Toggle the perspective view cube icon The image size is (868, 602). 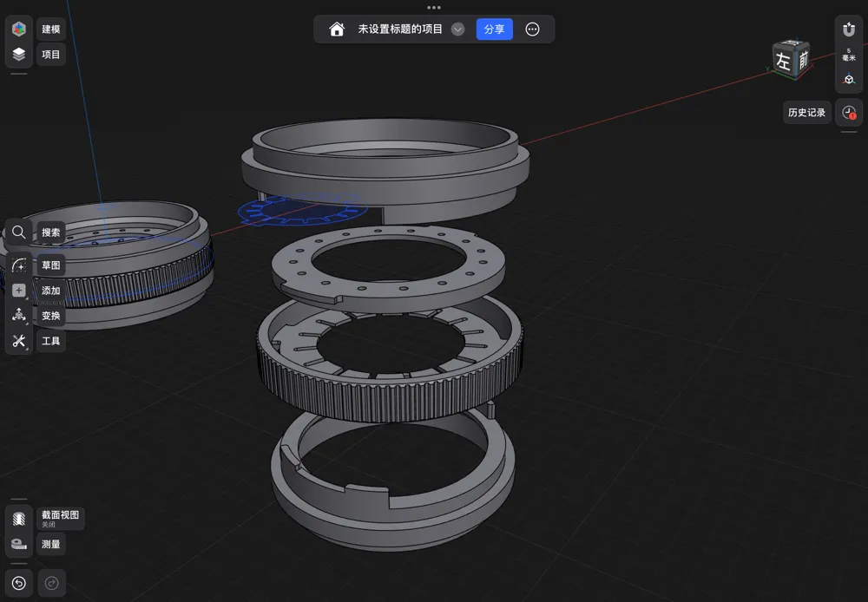click(849, 80)
